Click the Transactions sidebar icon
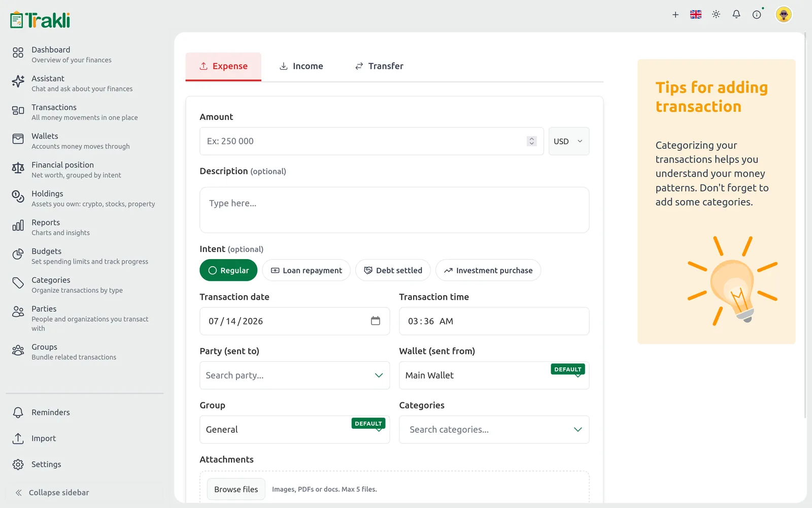This screenshot has height=508, width=812. point(18,110)
